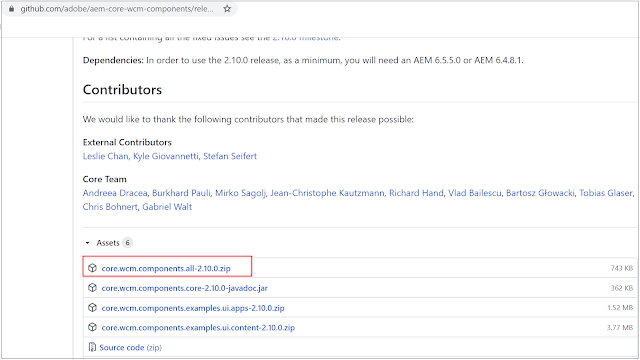Download core.wcm.components.all-2.10.0.zip
This screenshot has width=640, height=360.
point(166,269)
